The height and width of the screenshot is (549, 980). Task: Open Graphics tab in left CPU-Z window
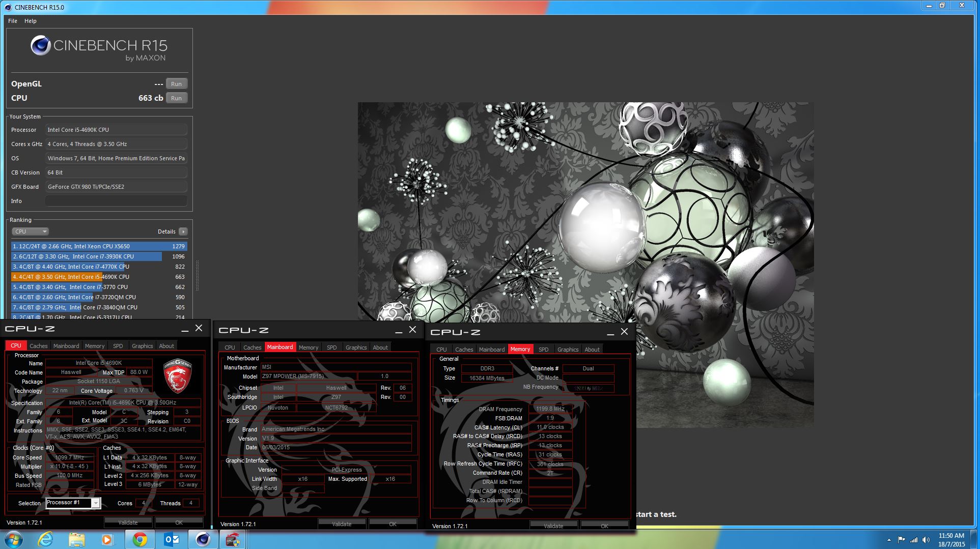click(x=142, y=346)
